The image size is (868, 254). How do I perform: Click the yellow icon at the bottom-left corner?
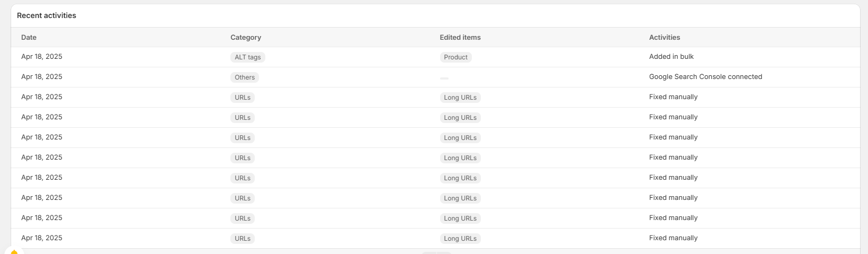coord(14,252)
